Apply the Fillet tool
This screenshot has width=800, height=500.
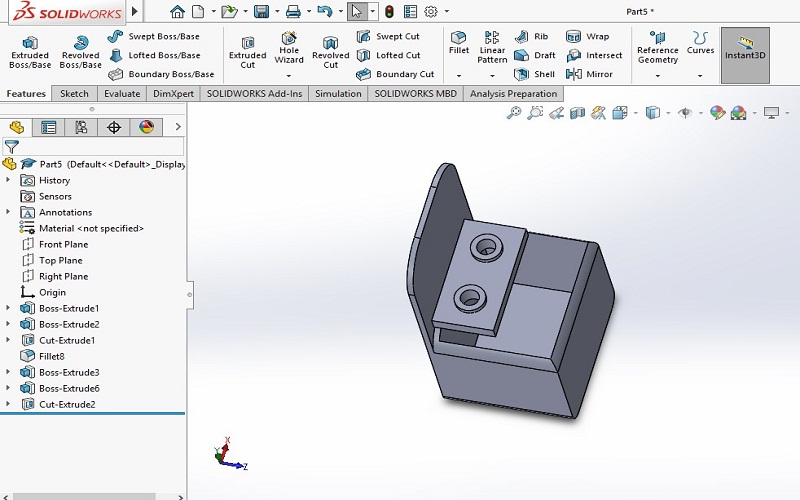(459, 43)
